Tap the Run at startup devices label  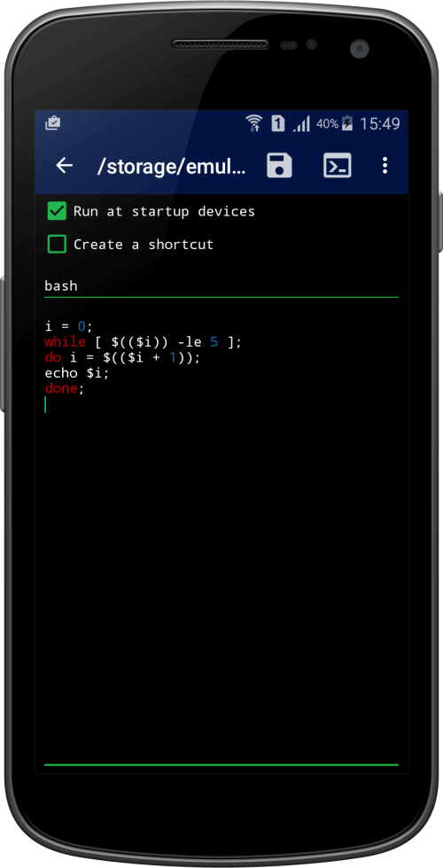coord(164,212)
